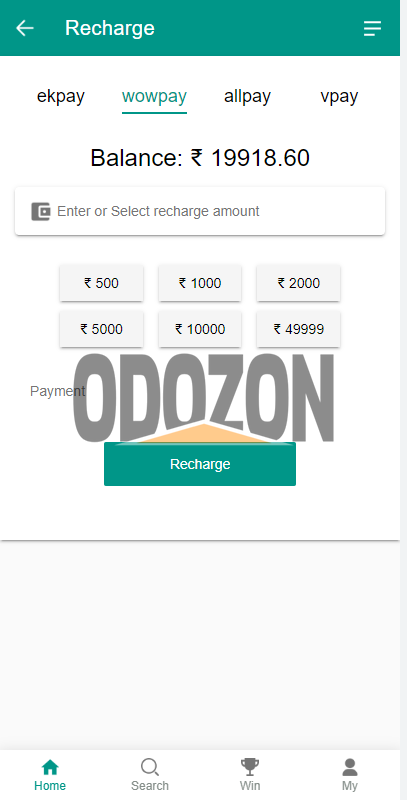The width and height of the screenshot is (407, 800).
Task: Focus the recharge amount input field
Action: pyautogui.click(x=200, y=211)
